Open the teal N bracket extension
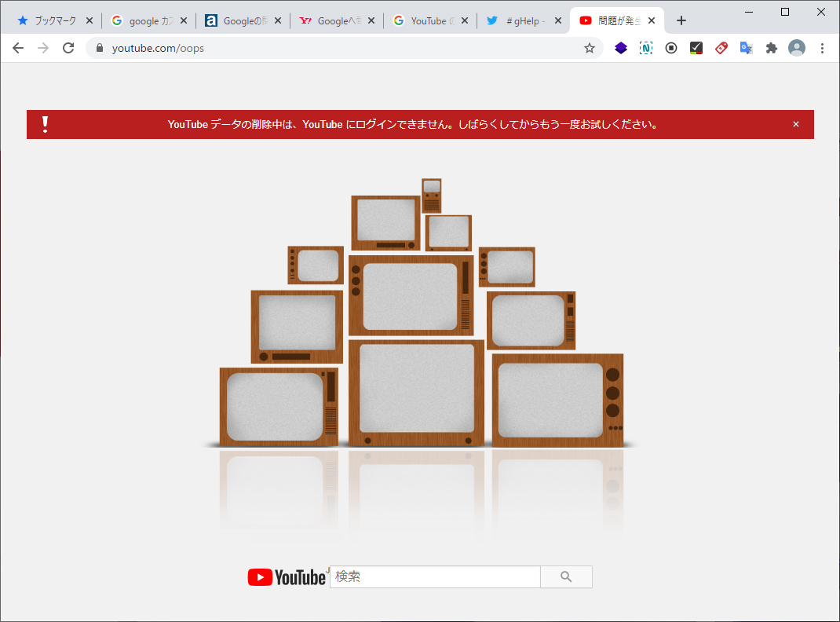 tap(646, 48)
